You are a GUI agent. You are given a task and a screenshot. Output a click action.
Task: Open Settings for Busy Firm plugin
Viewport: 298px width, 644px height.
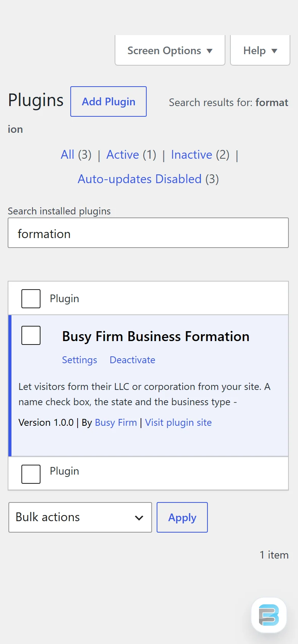79,360
